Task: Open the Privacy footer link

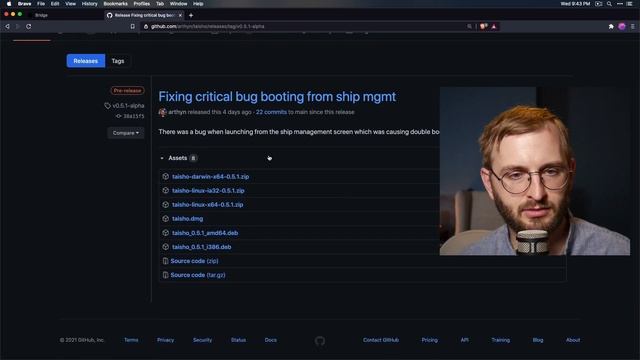Action: pyautogui.click(x=165, y=340)
